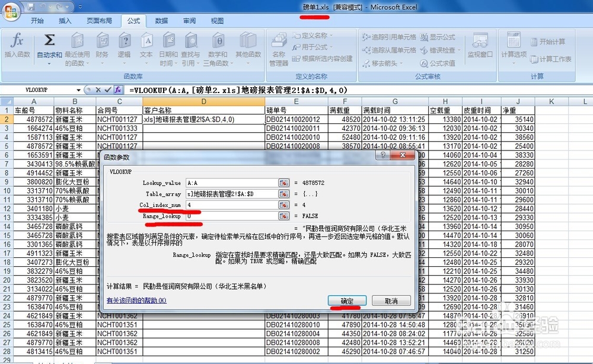
Task: Click the Table_array input field
Action: click(x=232, y=194)
